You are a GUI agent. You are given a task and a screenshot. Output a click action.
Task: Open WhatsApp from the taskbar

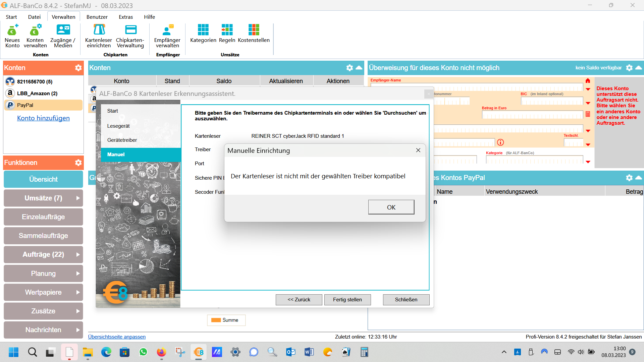coord(143,352)
